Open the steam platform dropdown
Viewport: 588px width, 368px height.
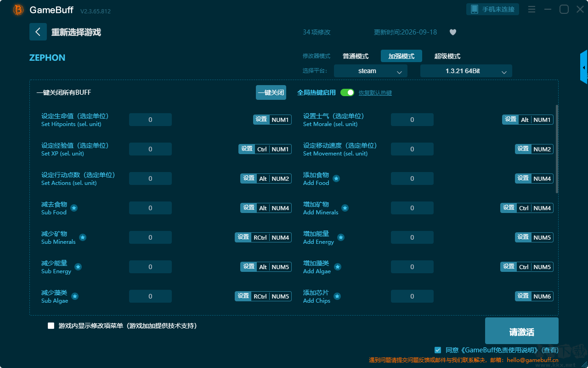click(x=371, y=71)
